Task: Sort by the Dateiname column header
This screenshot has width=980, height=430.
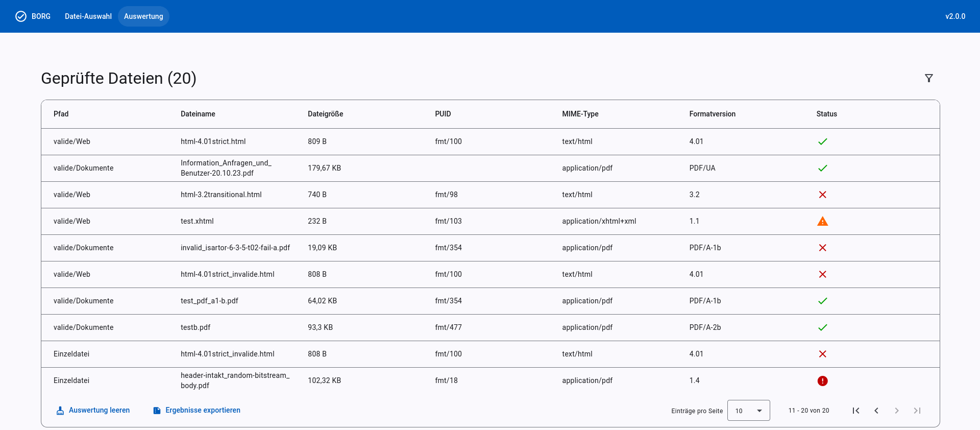Action: 198,114
